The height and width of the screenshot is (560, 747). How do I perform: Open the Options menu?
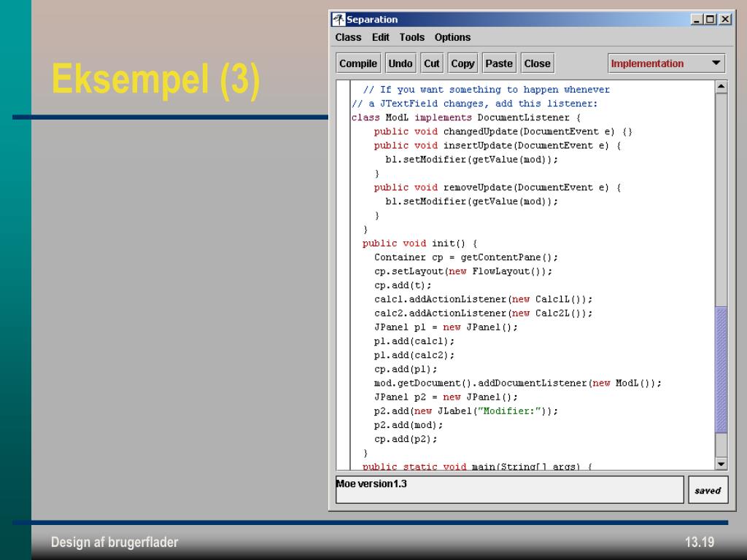pyautogui.click(x=452, y=37)
